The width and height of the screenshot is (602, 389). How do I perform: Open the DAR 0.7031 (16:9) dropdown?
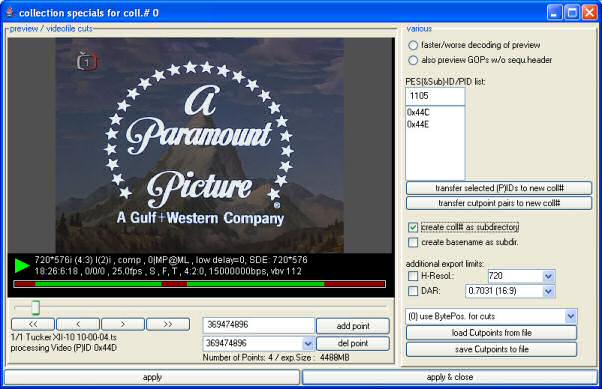[548, 291]
